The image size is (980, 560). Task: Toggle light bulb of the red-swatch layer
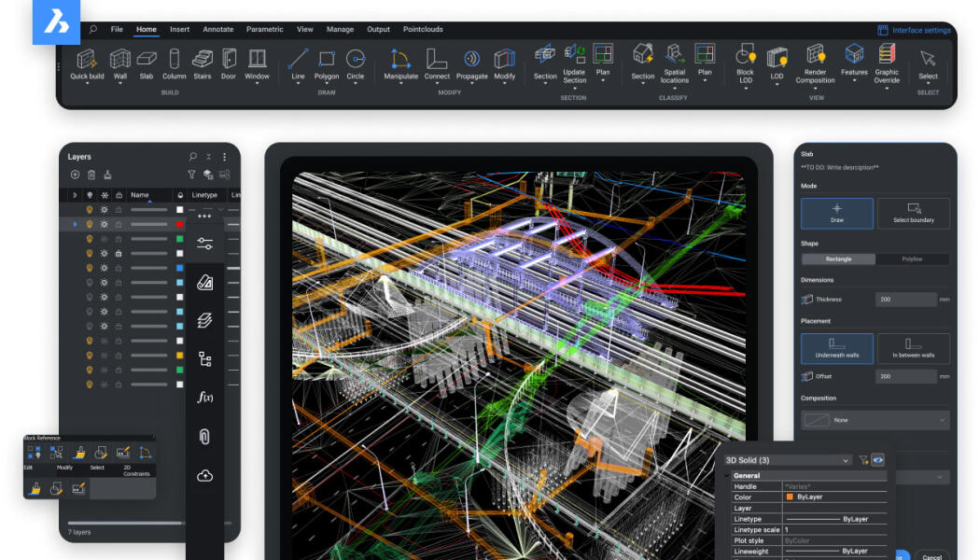[90, 224]
